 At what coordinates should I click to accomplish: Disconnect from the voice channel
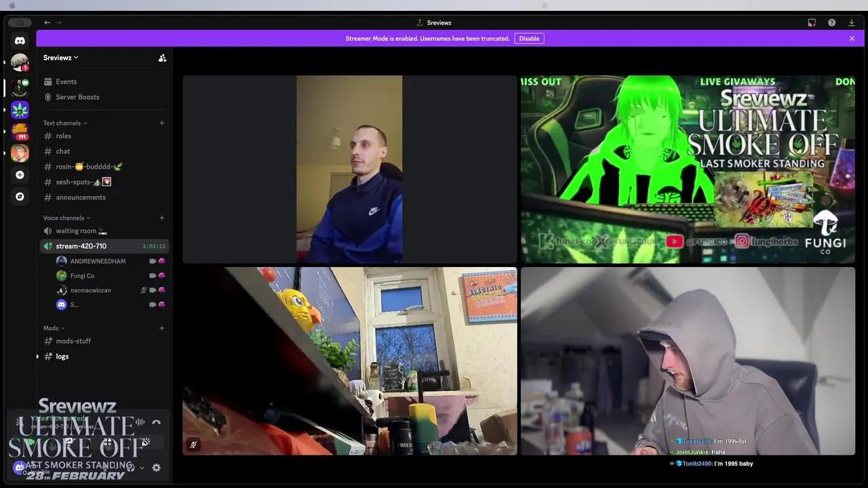pos(157,422)
